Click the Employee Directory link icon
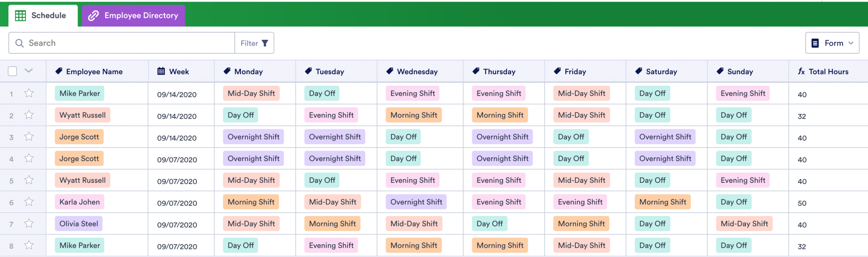 (93, 16)
